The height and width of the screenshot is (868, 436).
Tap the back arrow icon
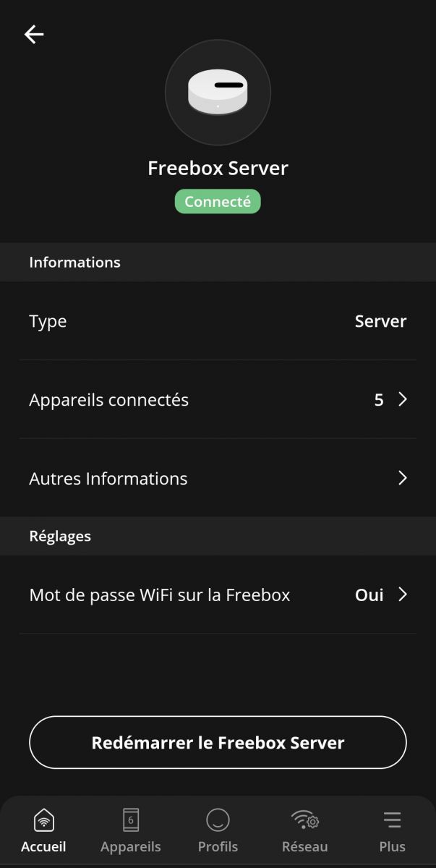(34, 34)
